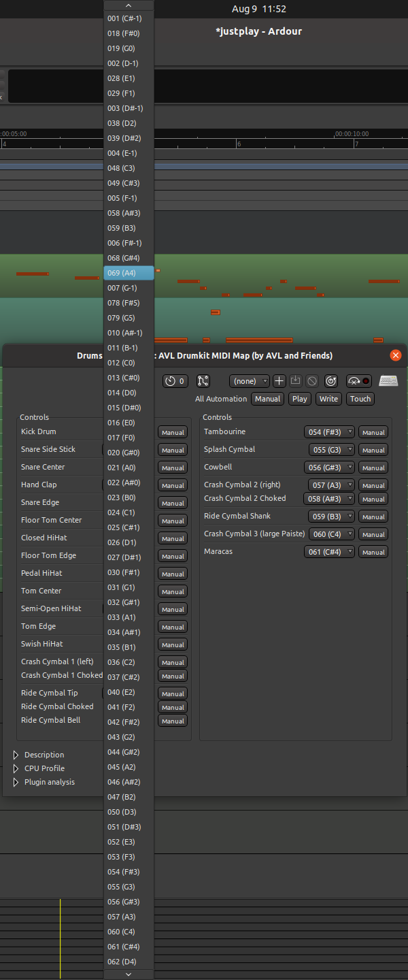The image size is (408, 980).
Task: Set all automation to Write
Action: (328, 399)
